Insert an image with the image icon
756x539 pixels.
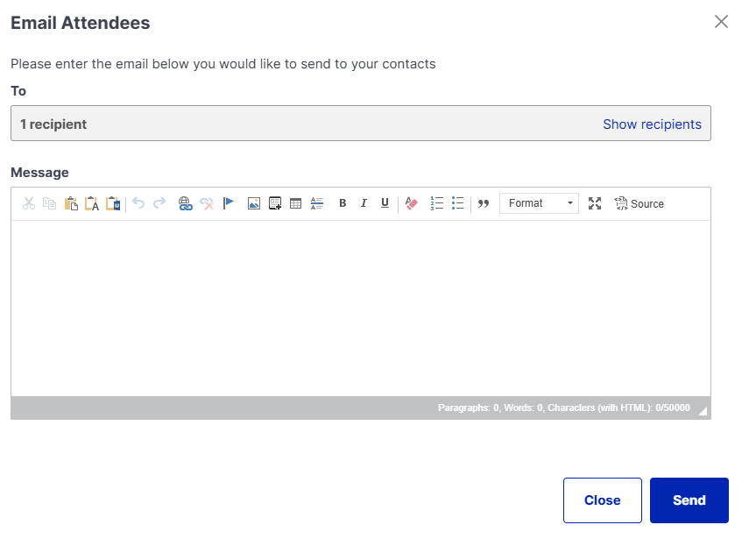(254, 203)
